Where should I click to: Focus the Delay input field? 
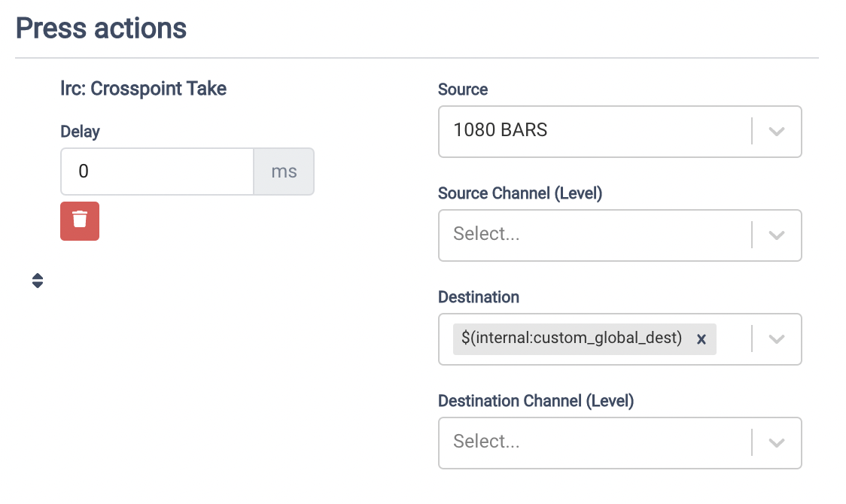tap(157, 172)
